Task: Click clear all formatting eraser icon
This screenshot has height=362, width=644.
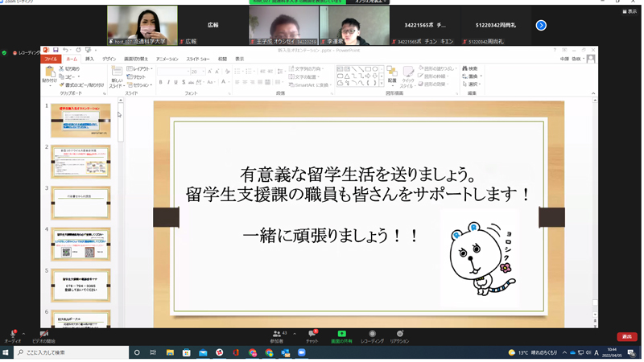Action: (x=227, y=72)
